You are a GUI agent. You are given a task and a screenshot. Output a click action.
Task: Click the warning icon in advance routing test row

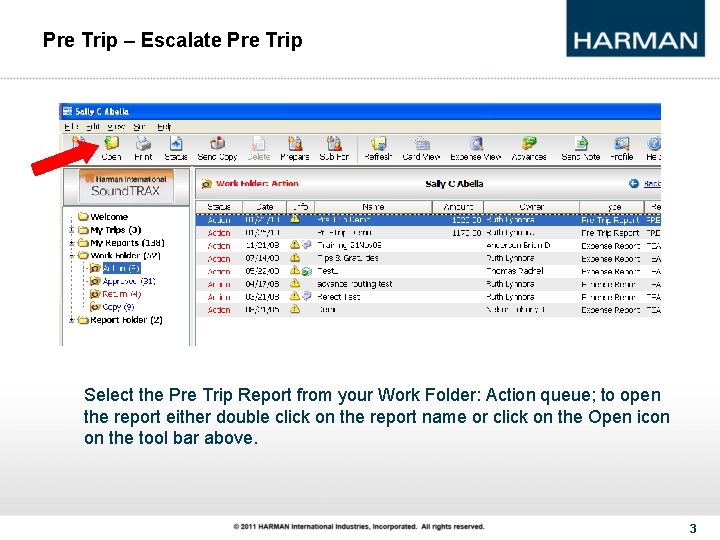coord(295,283)
